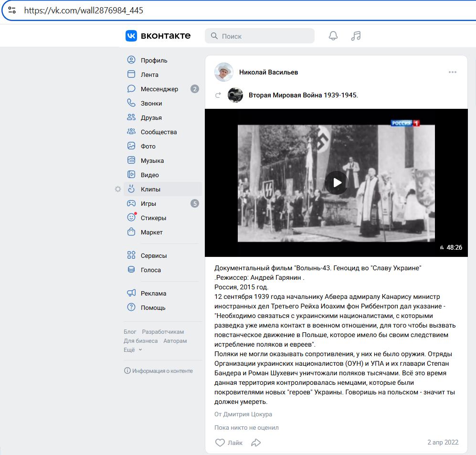Click the Голоса coins icon
Image resolution: width=476 pixels, height=455 pixels.
[x=131, y=269]
